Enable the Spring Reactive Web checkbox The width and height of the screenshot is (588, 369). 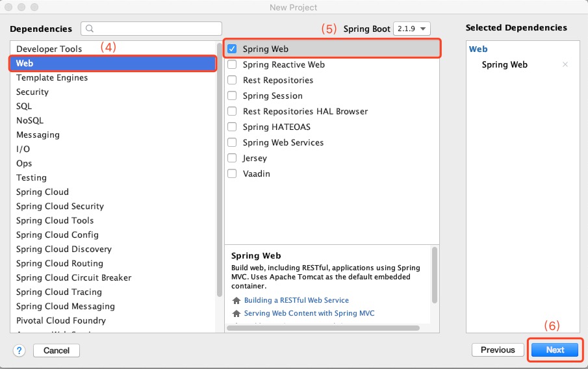click(232, 64)
